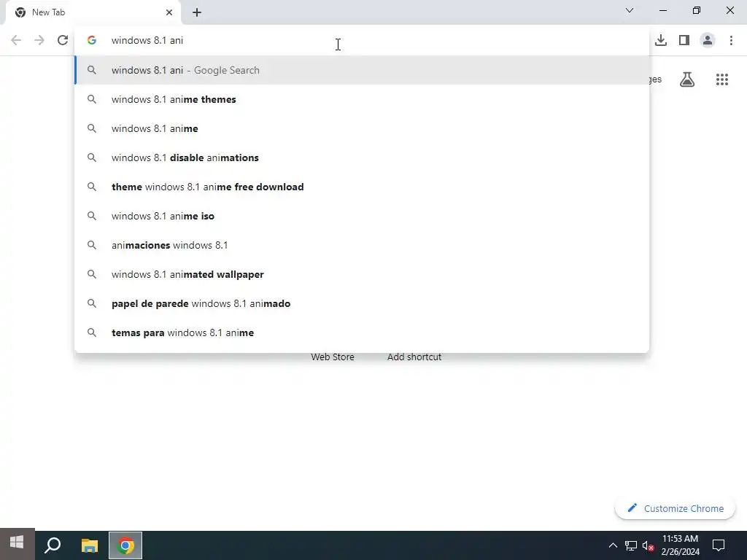Select 'papel de parede windows 8.1 animado'

(362, 303)
